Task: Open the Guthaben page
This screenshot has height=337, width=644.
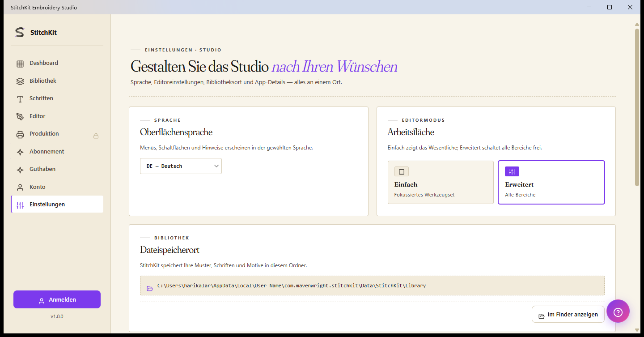Action: coord(57,169)
